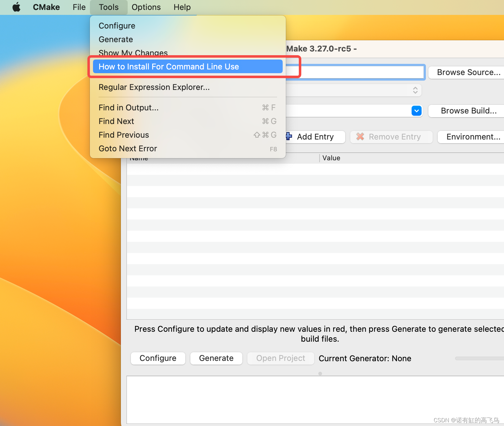Select Find in Output menu entry

click(x=188, y=108)
